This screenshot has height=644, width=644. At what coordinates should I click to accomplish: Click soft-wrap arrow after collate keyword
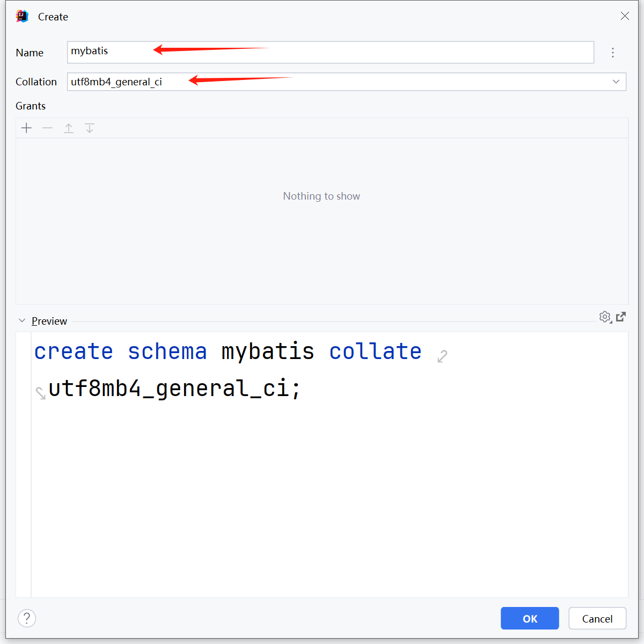(x=442, y=356)
